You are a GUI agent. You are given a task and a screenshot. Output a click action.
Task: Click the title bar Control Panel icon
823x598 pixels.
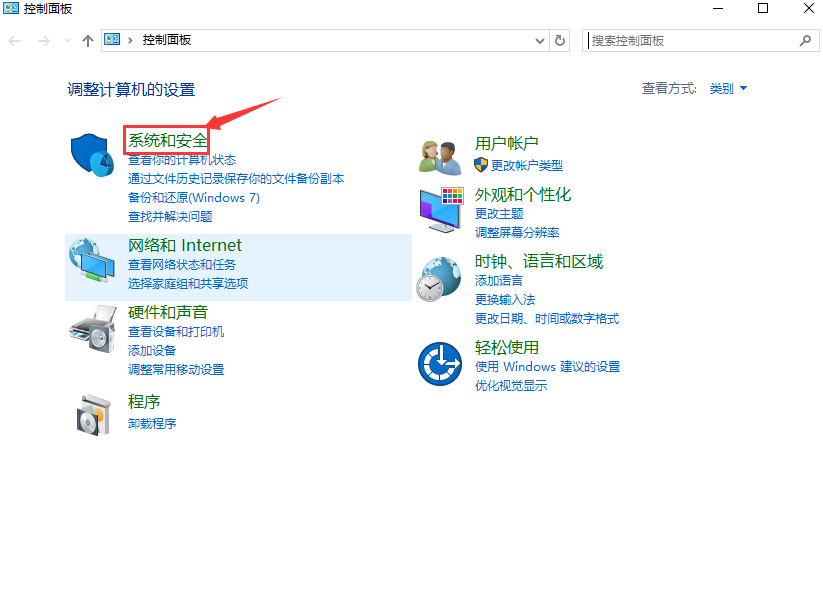click(10, 8)
